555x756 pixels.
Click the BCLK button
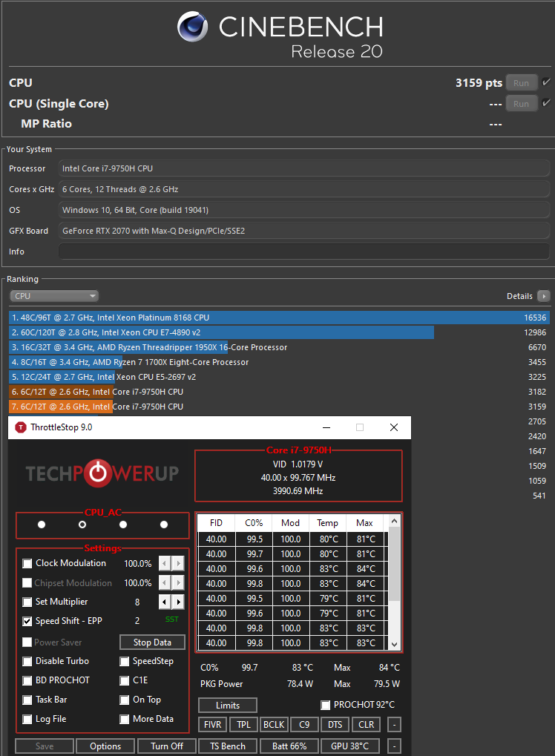[x=274, y=725]
